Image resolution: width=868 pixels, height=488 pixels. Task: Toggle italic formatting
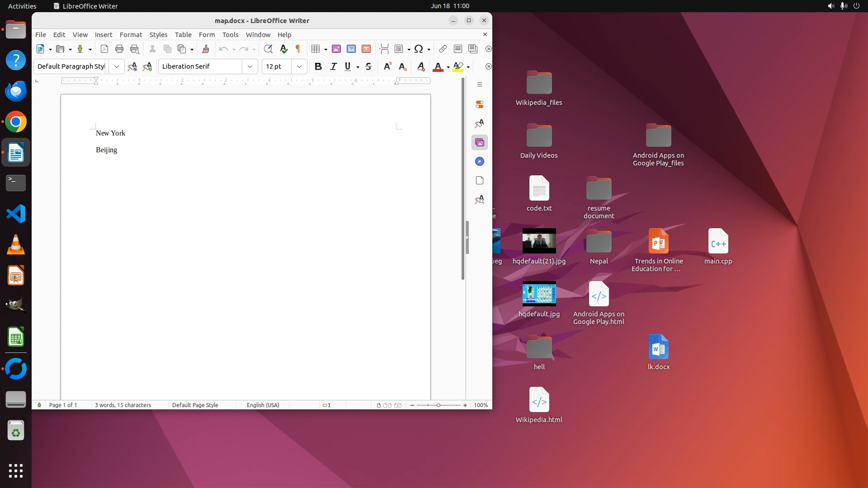(x=333, y=66)
